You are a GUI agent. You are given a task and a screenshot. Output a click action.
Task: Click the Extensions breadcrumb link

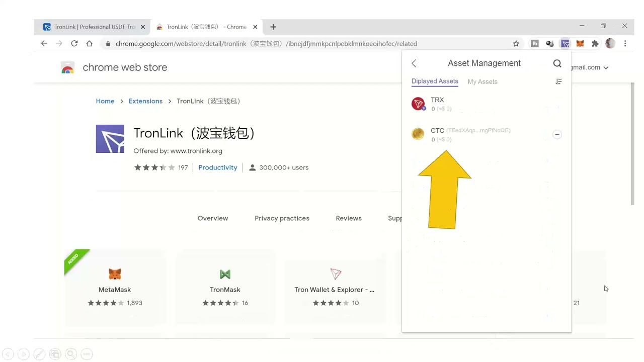tap(145, 101)
